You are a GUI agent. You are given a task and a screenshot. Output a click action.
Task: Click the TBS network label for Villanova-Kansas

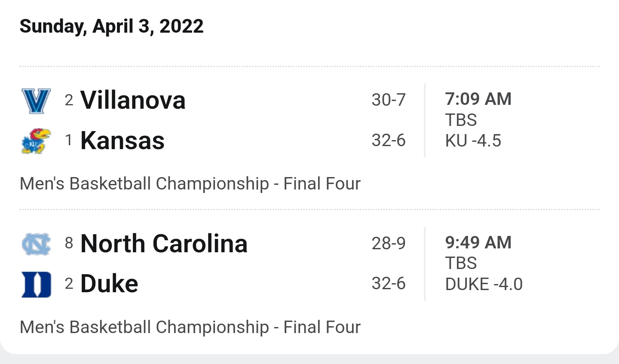coord(461,120)
